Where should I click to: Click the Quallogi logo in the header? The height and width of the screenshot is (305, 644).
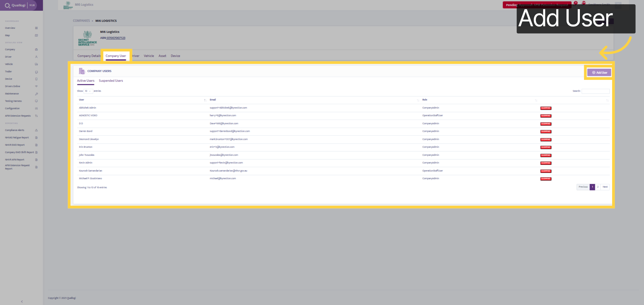pos(15,5)
